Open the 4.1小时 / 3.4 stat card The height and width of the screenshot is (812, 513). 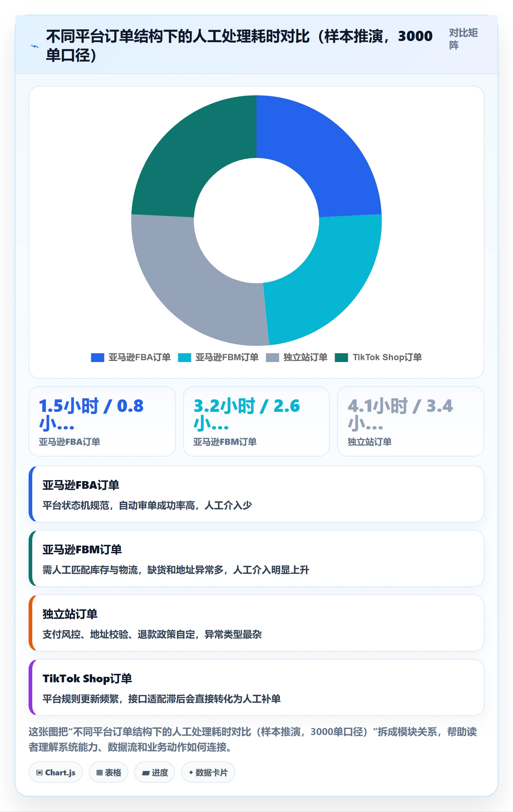(411, 421)
